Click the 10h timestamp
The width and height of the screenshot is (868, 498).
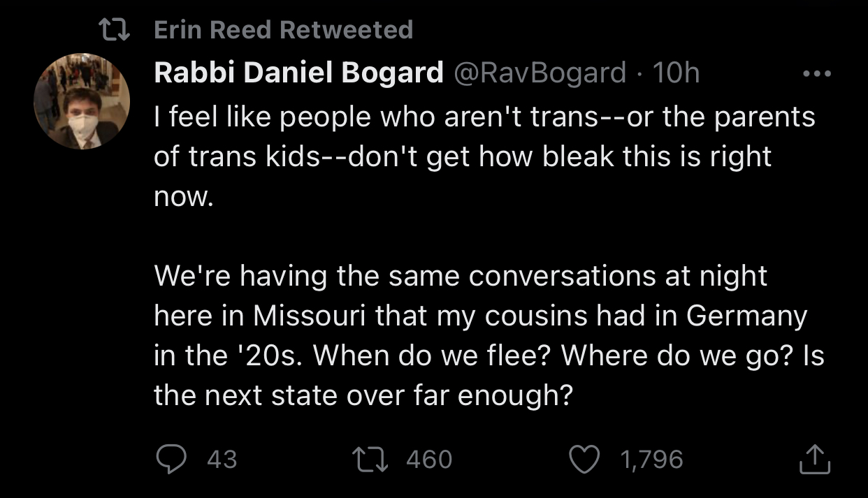[x=675, y=73]
